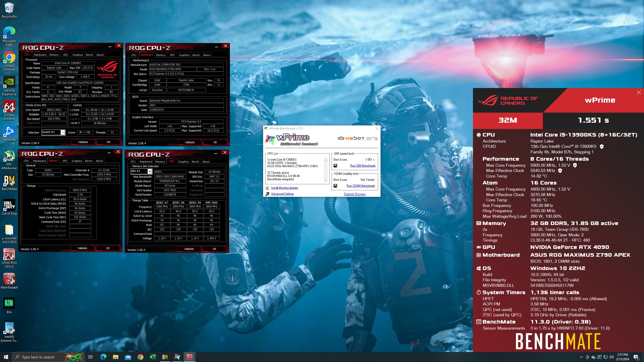Open Call of Duty desktop icon

[9, 207]
